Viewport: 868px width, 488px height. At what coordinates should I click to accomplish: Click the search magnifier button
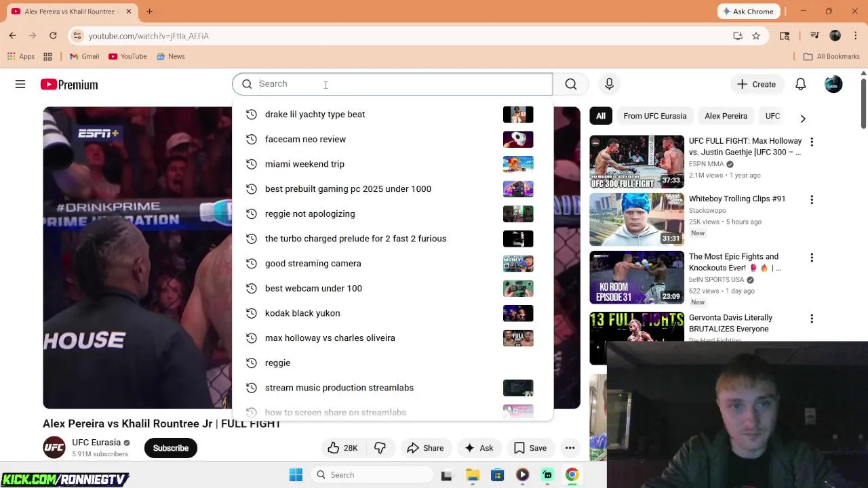[x=571, y=84]
